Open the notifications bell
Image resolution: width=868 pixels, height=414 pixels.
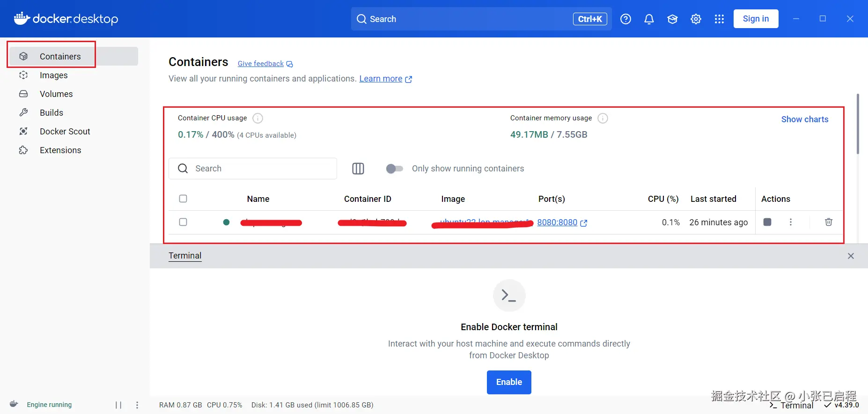click(x=649, y=19)
